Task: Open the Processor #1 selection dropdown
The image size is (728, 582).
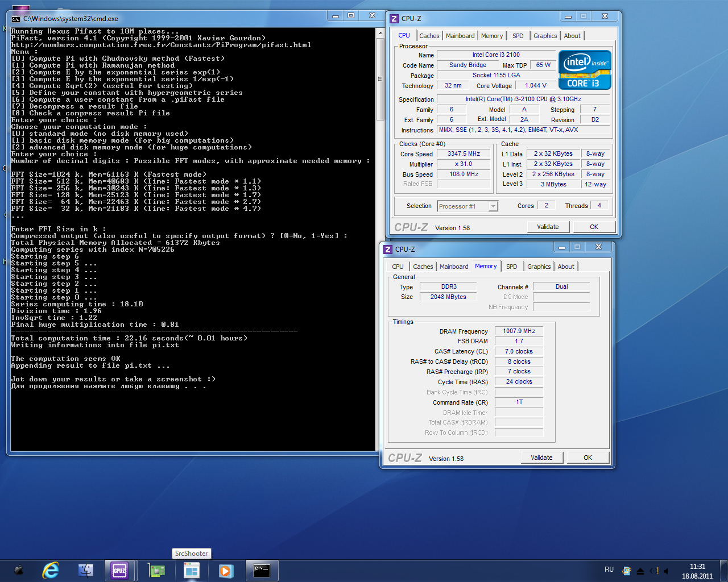Action: point(468,206)
